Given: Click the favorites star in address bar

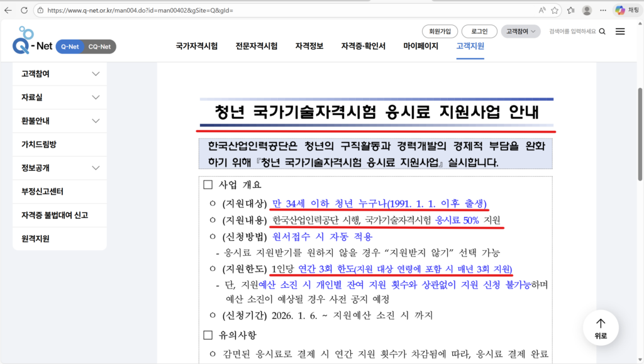Looking at the screenshot, I should point(554,9).
